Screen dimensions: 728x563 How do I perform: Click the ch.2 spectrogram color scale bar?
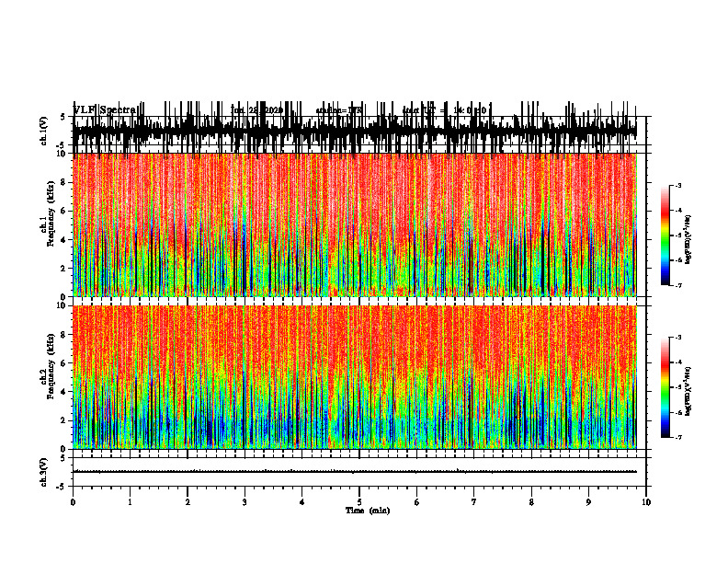tap(665, 387)
